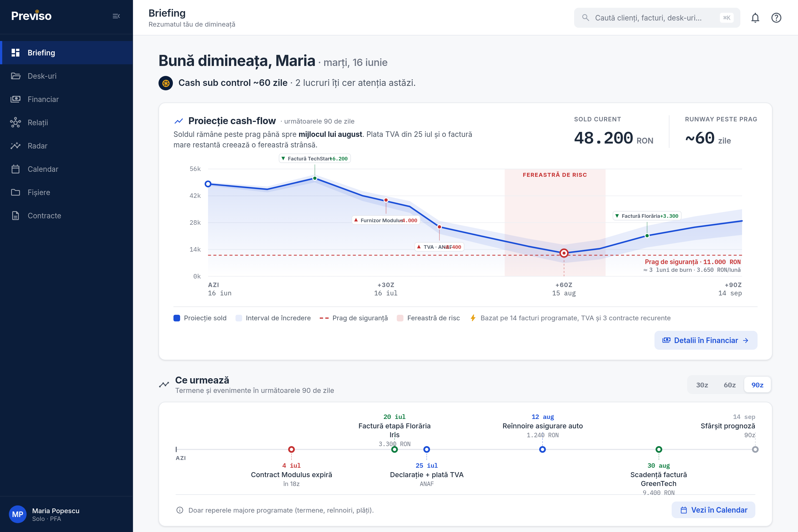Click Detalii în Financiar button
The height and width of the screenshot is (532, 798).
pyautogui.click(x=706, y=340)
